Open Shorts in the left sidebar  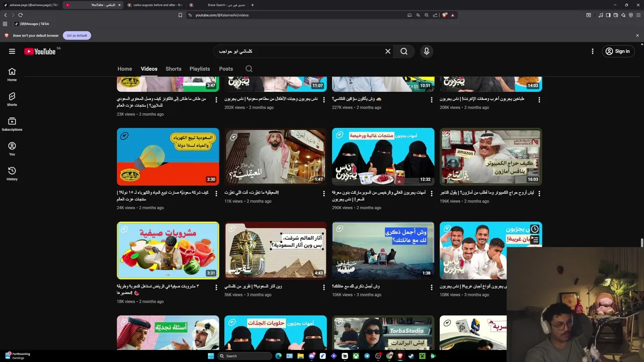coord(12,99)
